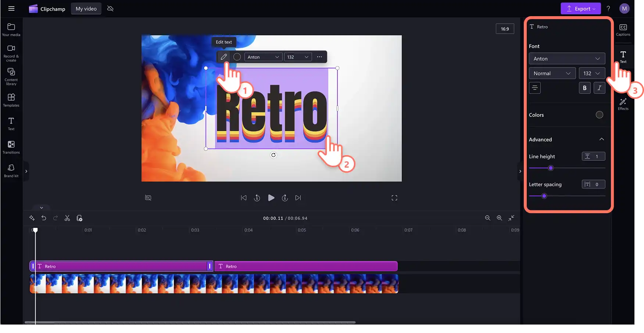Open Your media panel
The height and width of the screenshot is (333, 644).
[x=11, y=30]
